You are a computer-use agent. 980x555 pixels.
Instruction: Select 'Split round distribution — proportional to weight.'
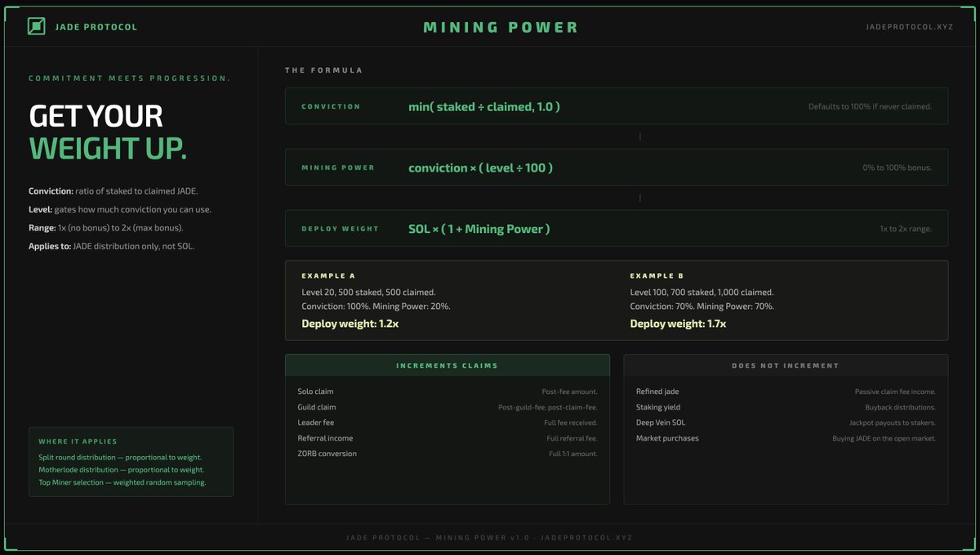click(x=120, y=457)
